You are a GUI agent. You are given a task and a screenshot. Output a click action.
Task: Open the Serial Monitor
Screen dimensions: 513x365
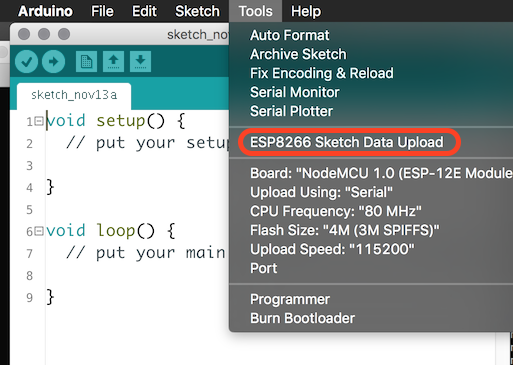(x=295, y=92)
